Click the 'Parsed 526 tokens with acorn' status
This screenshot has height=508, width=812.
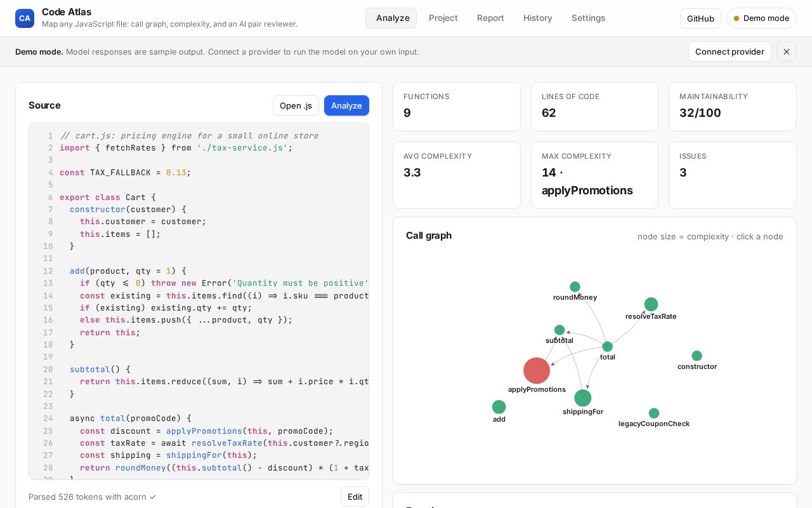(x=93, y=497)
